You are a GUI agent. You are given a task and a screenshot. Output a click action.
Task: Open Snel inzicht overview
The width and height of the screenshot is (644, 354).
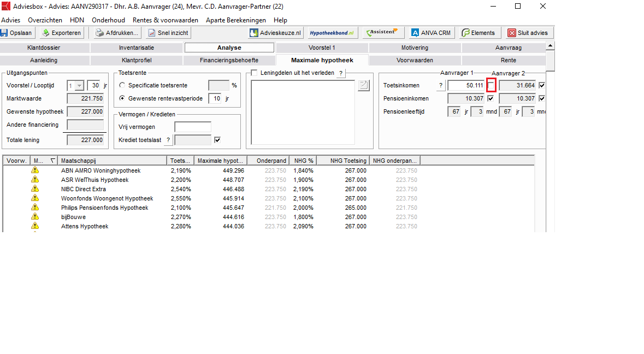coord(168,33)
